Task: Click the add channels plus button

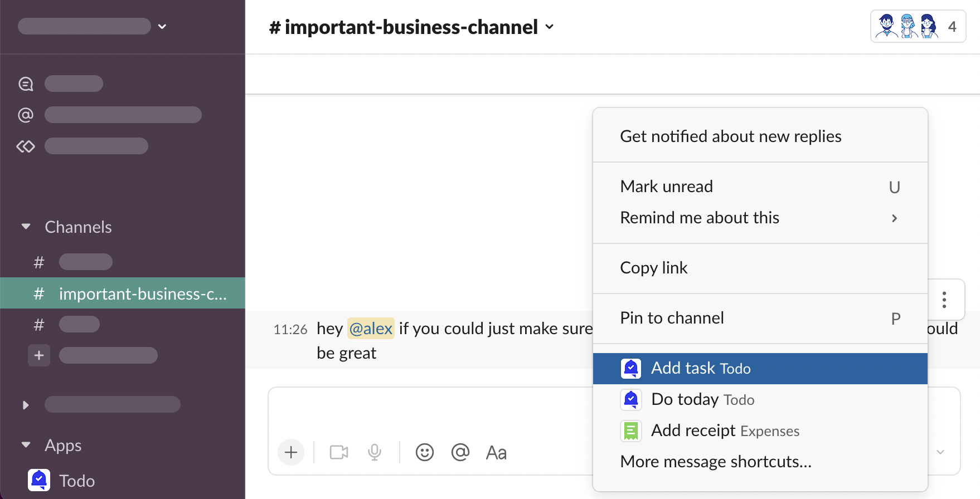Action: [39, 355]
